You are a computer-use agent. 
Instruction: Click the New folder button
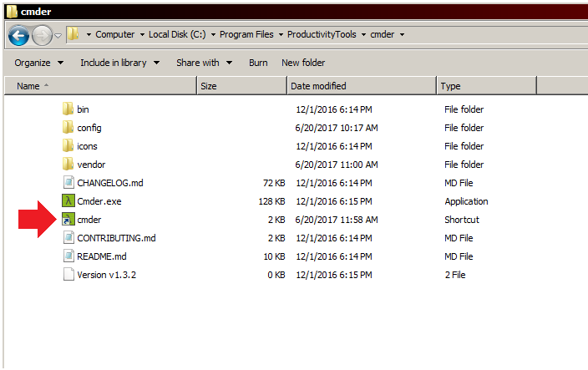(303, 63)
